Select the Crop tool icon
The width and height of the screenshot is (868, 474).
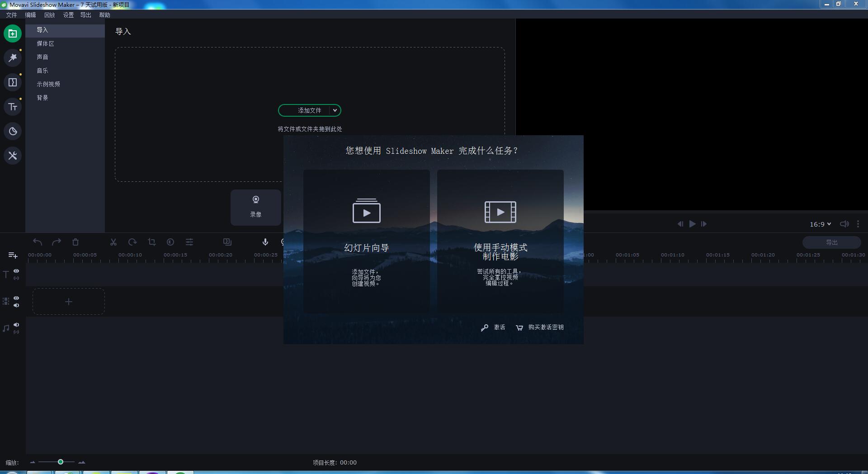(x=151, y=242)
